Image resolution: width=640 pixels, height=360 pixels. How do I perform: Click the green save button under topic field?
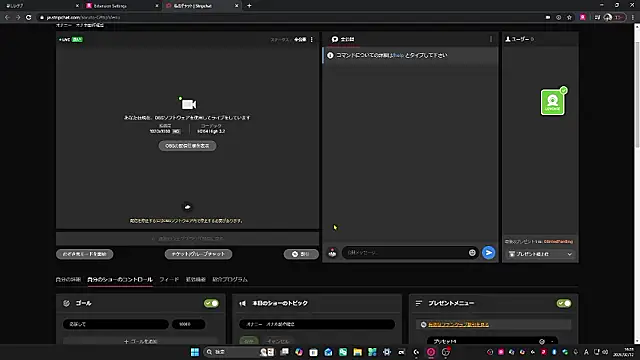[x=249, y=341]
